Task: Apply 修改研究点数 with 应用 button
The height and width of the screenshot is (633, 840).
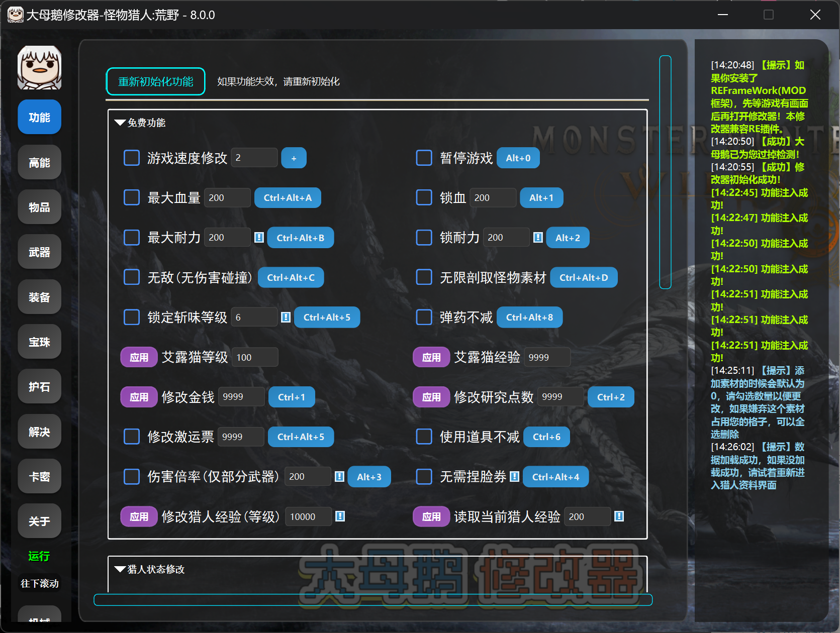Action: click(x=431, y=397)
